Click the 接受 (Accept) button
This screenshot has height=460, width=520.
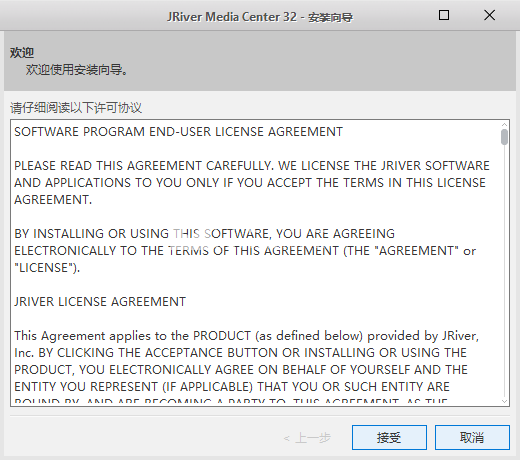click(389, 437)
